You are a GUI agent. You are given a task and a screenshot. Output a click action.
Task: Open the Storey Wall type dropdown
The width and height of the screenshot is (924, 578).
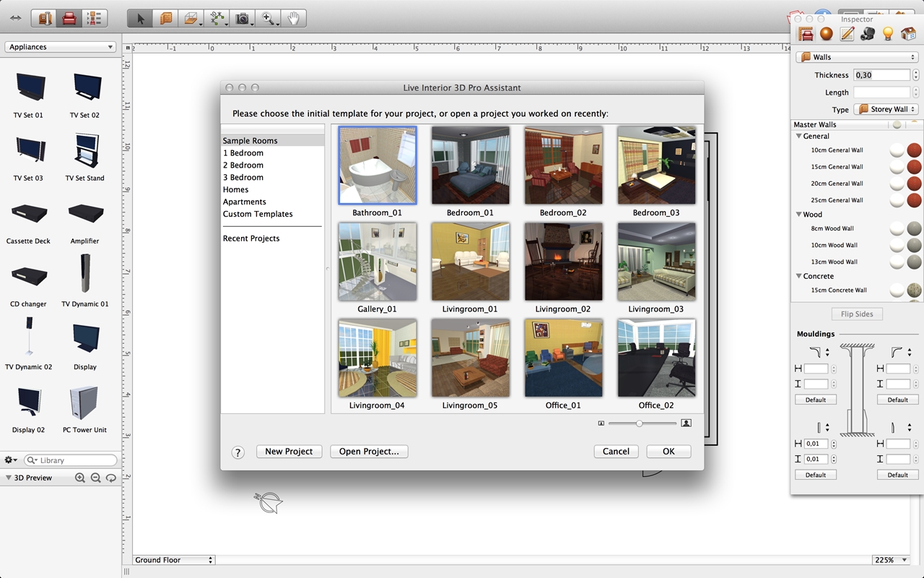click(x=886, y=110)
